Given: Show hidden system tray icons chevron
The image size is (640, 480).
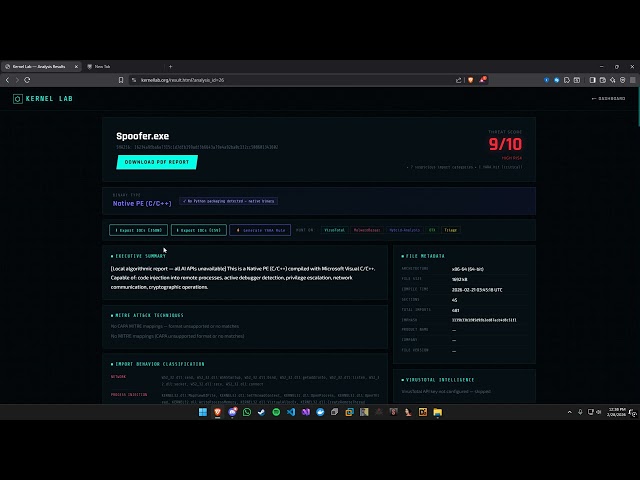Looking at the screenshot, I should (x=570, y=412).
